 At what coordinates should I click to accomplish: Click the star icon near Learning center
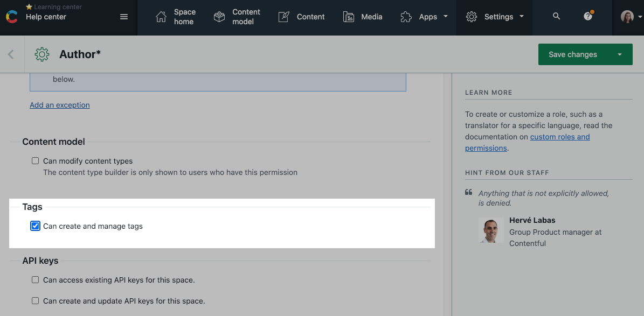tap(29, 7)
